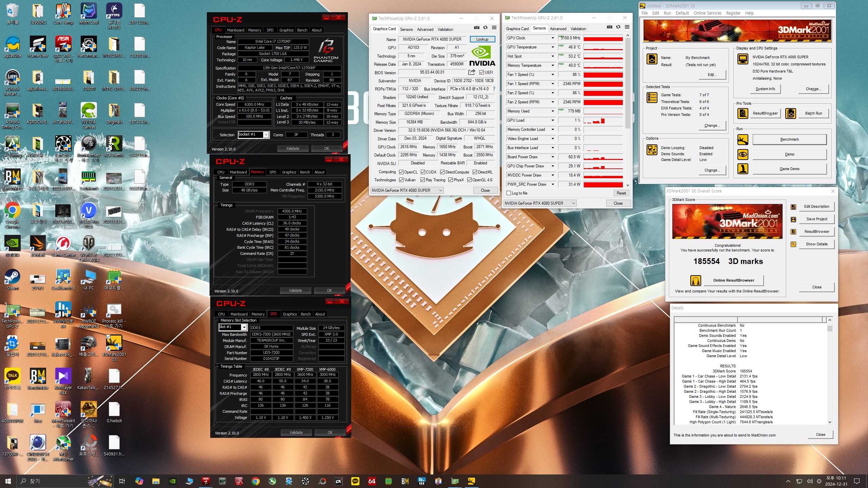Click the Lookup button in GPU-Z
868x488 pixels.
[x=482, y=39]
